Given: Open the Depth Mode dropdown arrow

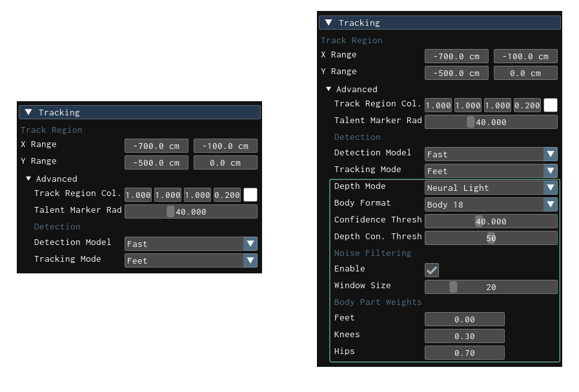Looking at the screenshot, I should pos(550,188).
